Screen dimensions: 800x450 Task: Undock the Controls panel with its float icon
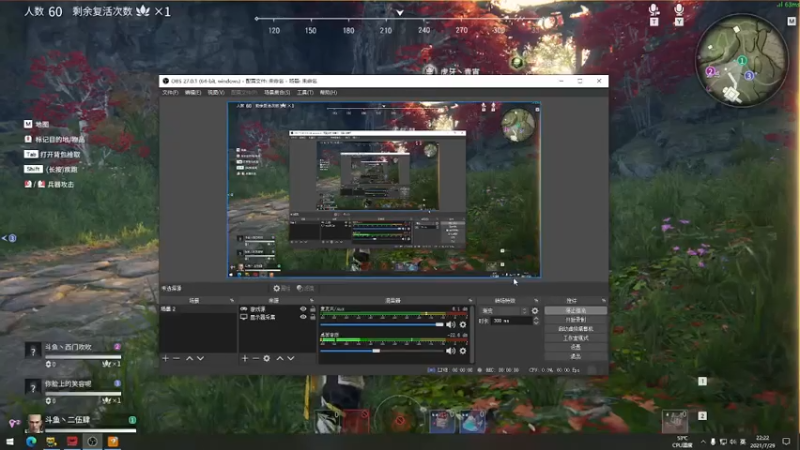(x=604, y=301)
